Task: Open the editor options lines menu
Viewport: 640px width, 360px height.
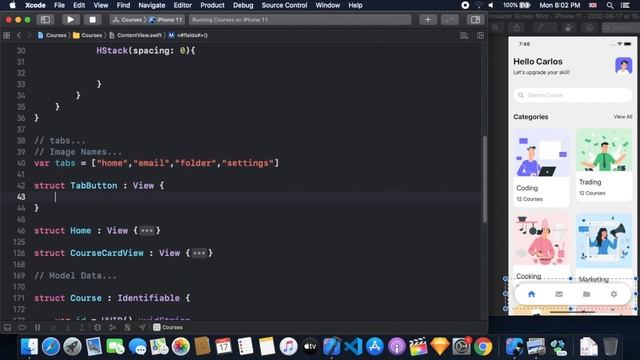Action: point(464,36)
